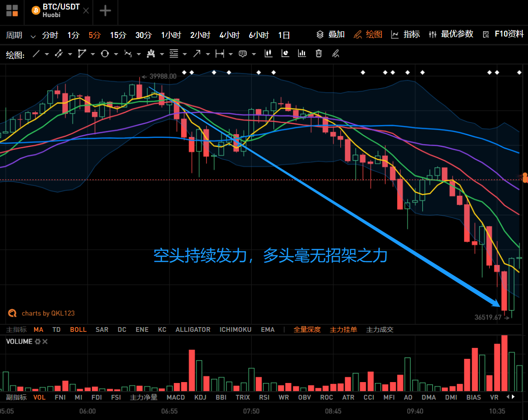
Task: Open the arrow tool options dropdown
Action: pyautogui.click(x=207, y=54)
